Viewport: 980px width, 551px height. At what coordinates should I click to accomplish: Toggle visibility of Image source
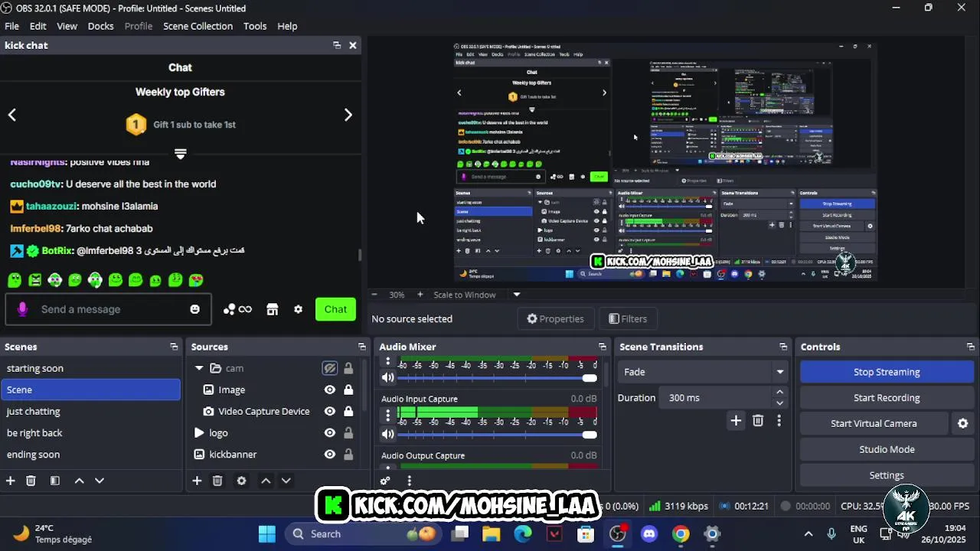click(330, 390)
